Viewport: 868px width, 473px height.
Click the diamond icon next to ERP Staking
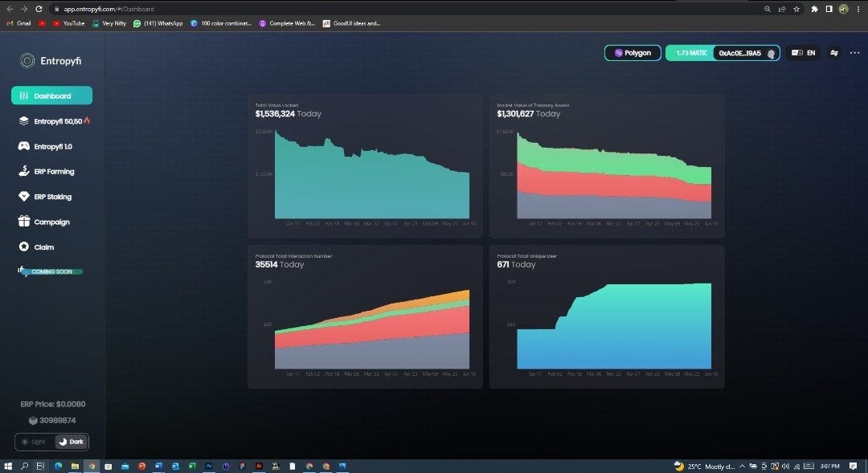24,197
